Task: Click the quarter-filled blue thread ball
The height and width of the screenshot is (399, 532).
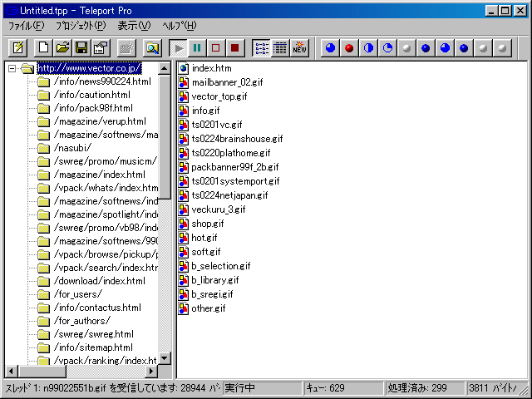Action: [387, 48]
